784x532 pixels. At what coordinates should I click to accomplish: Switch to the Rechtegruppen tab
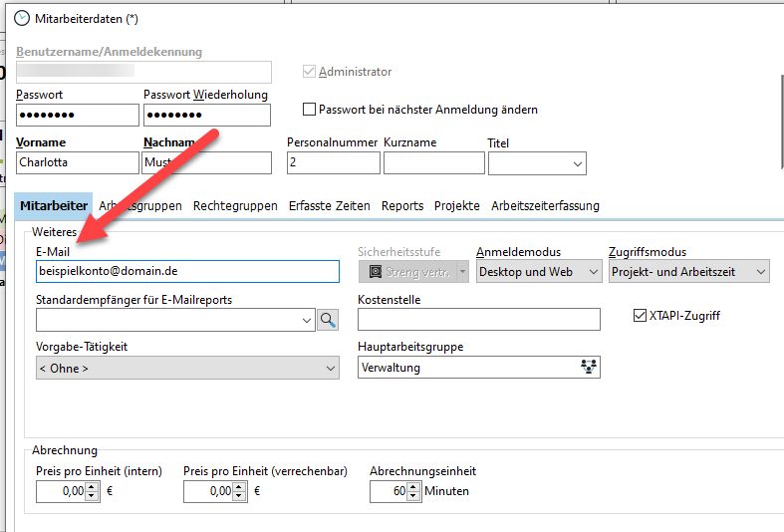tap(235, 205)
